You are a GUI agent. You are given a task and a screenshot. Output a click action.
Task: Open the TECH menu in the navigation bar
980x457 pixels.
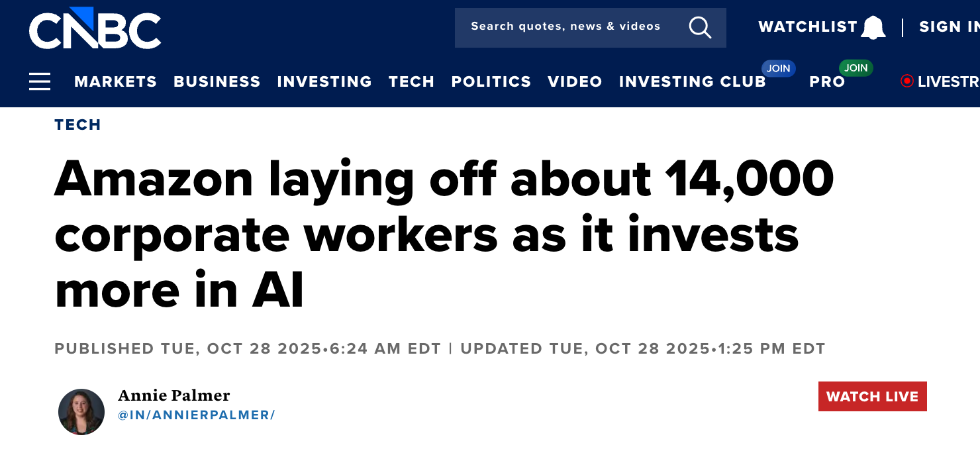[411, 81]
